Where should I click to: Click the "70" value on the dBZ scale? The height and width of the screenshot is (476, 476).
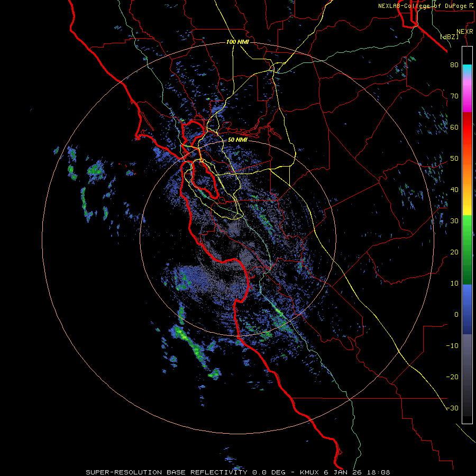(454, 96)
